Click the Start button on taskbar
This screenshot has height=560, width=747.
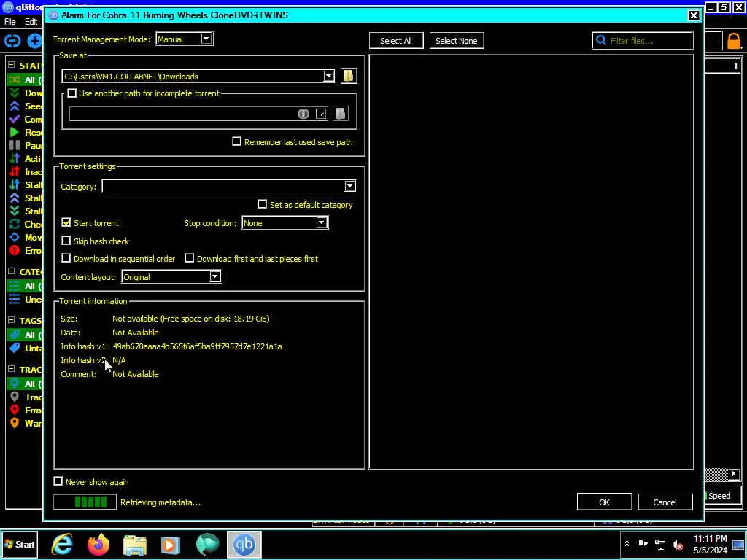[20, 544]
